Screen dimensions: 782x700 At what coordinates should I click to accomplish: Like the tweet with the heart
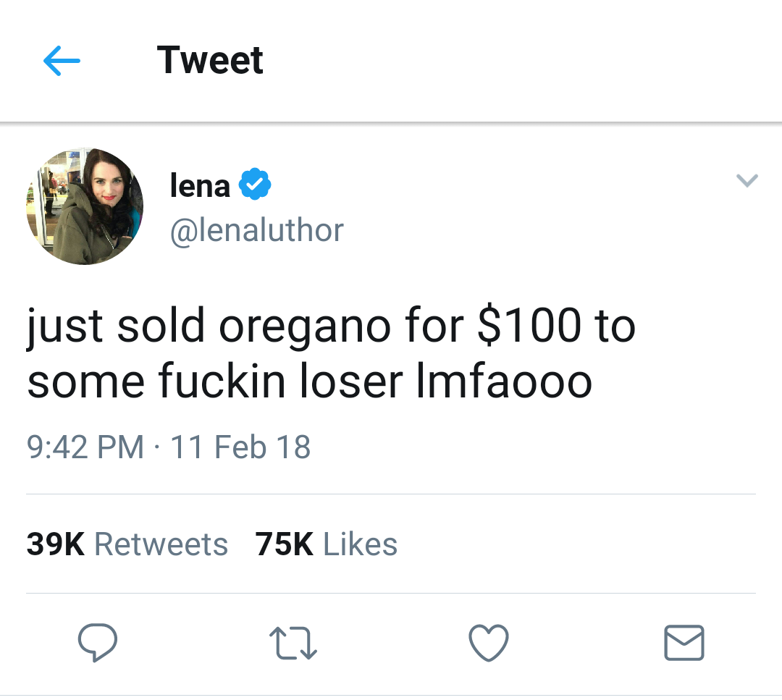(489, 643)
